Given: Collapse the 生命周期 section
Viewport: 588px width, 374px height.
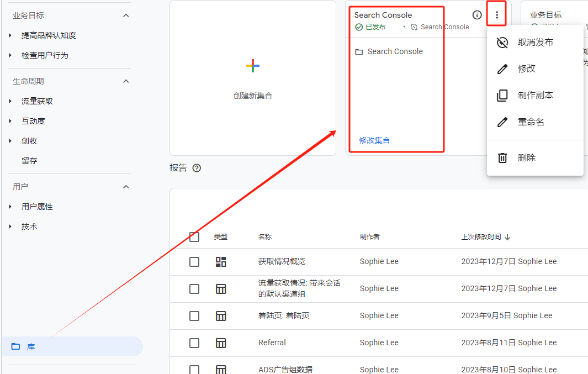Looking at the screenshot, I should click(126, 81).
